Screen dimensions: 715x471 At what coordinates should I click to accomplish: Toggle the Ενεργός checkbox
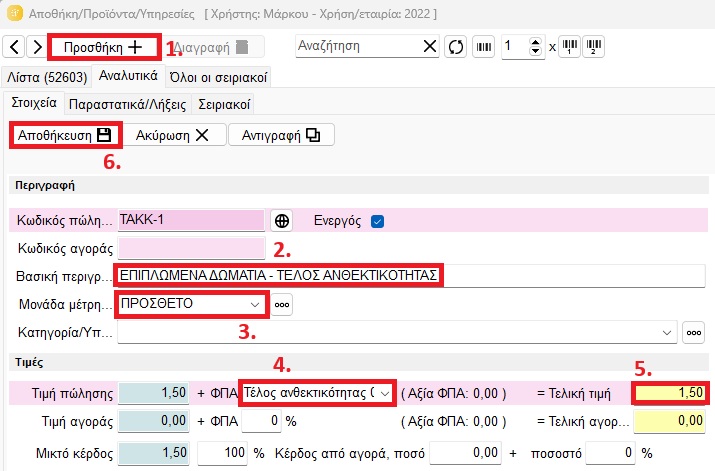(x=377, y=221)
